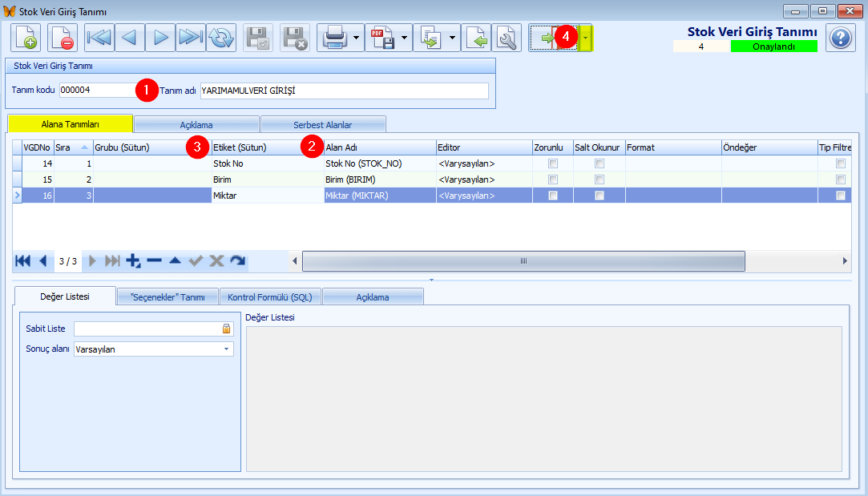Switch to Alana Tanımları tab
This screenshot has width=868, height=496.
[71, 124]
